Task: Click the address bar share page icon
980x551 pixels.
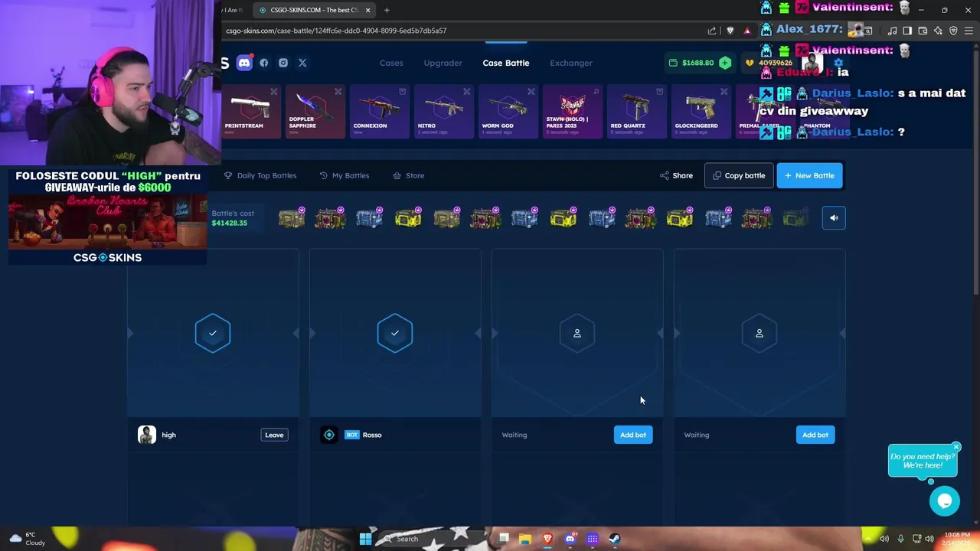Action: (712, 31)
